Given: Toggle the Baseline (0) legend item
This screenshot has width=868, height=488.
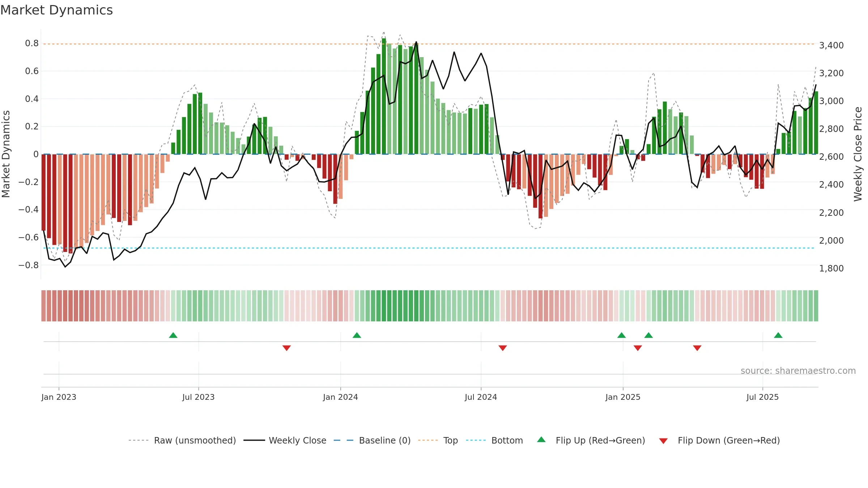Looking at the screenshot, I should click(x=372, y=440).
